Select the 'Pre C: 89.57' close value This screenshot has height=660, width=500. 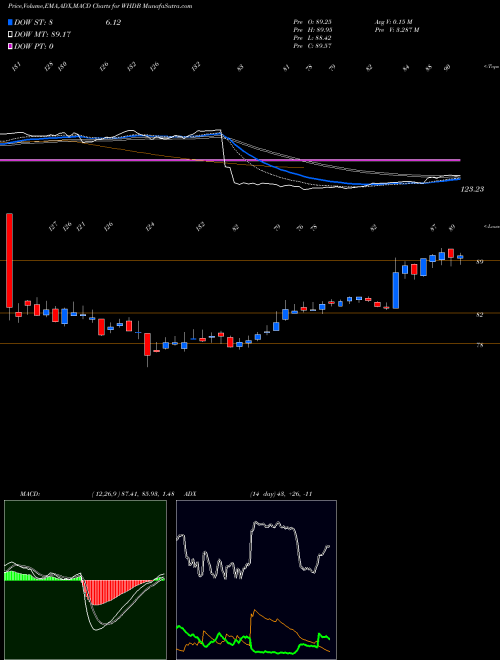click(313, 46)
